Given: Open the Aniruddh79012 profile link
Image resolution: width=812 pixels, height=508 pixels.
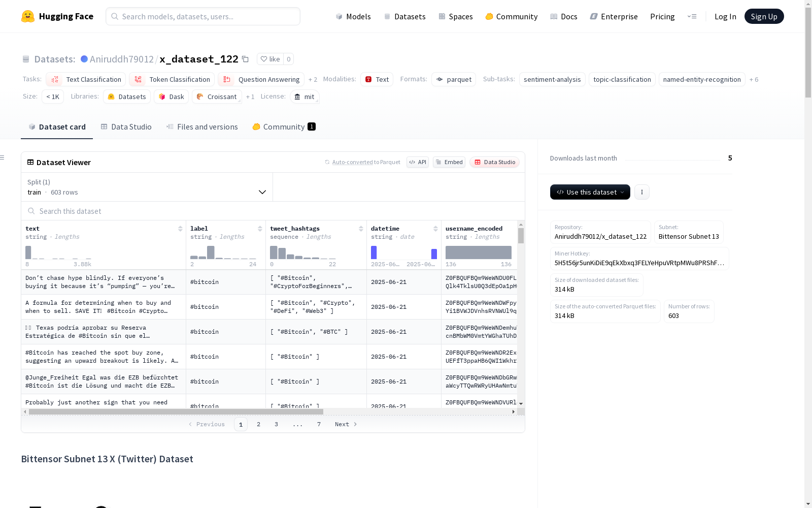Looking at the screenshot, I should click(x=121, y=59).
